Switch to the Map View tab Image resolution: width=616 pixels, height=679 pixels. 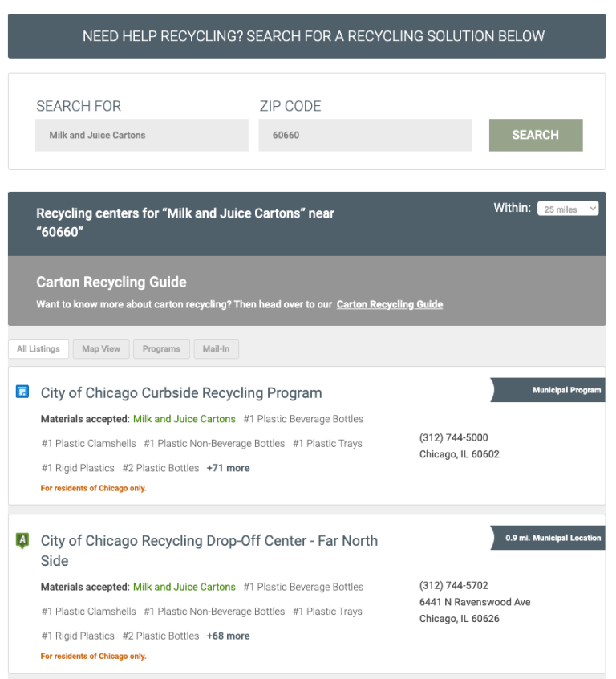pyautogui.click(x=101, y=349)
